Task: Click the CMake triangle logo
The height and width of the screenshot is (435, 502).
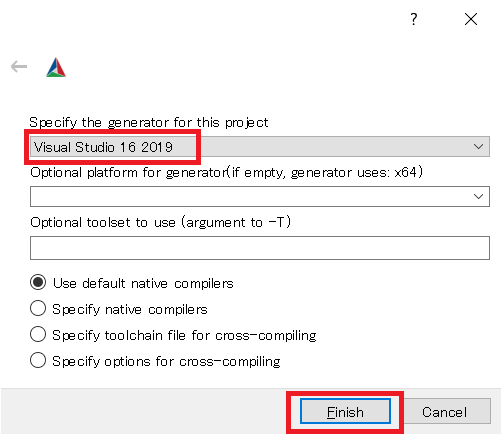Action: (x=56, y=68)
